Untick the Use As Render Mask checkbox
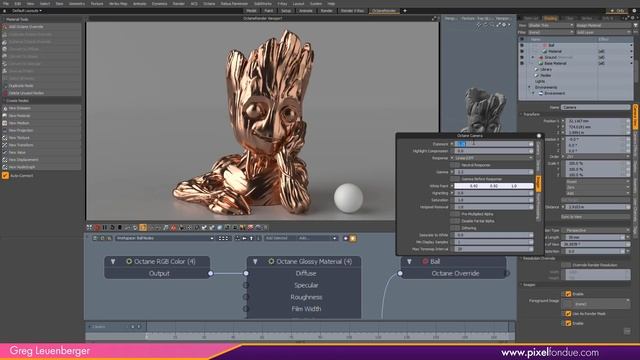The height and width of the screenshot is (360, 640). (568, 313)
